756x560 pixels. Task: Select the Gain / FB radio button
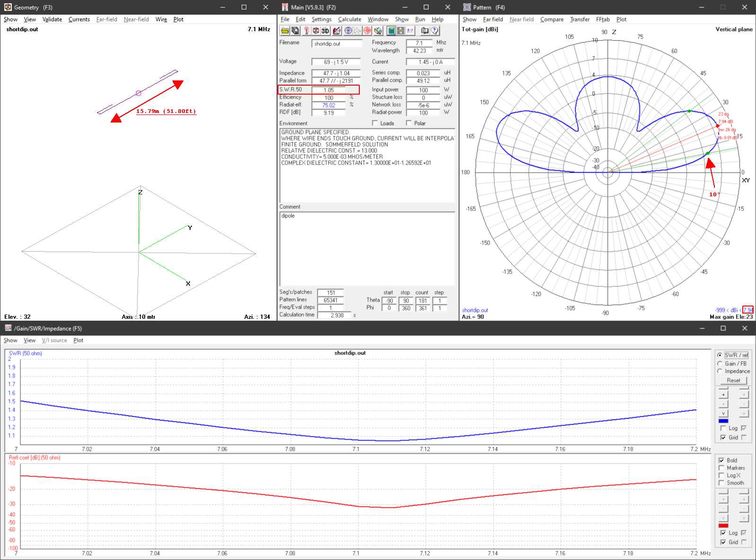pyautogui.click(x=720, y=364)
